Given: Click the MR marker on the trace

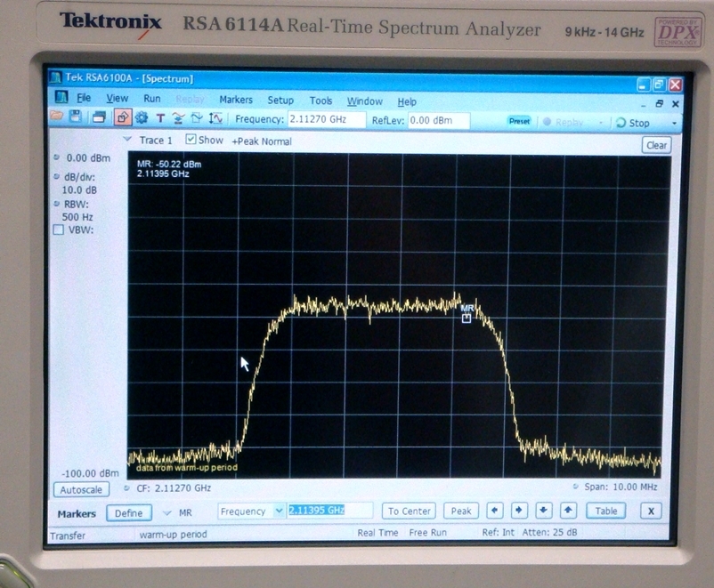Looking at the screenshot, I should pos(467,318).
